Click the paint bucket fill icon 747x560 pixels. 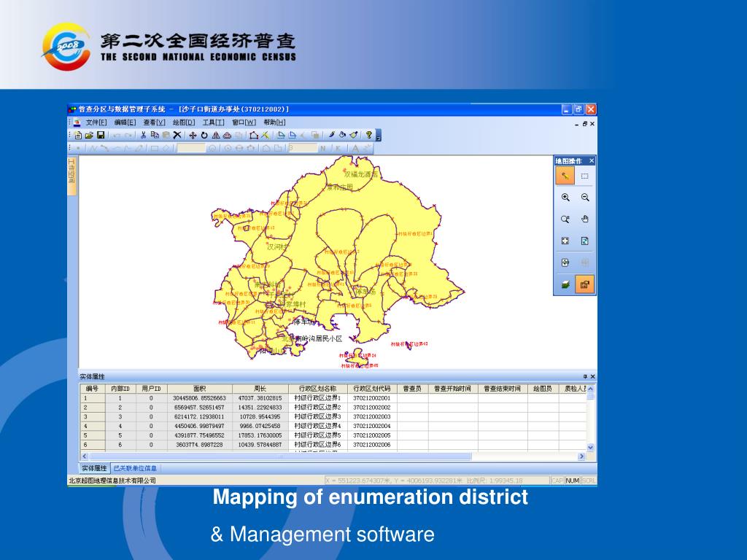pyautogui.click(x=343, y=135)
